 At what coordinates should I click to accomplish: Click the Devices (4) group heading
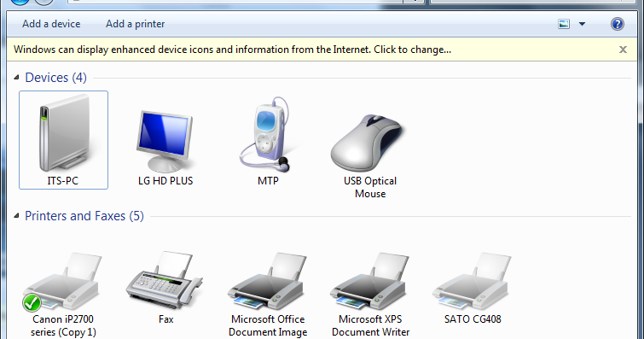(x=55, y=78)
